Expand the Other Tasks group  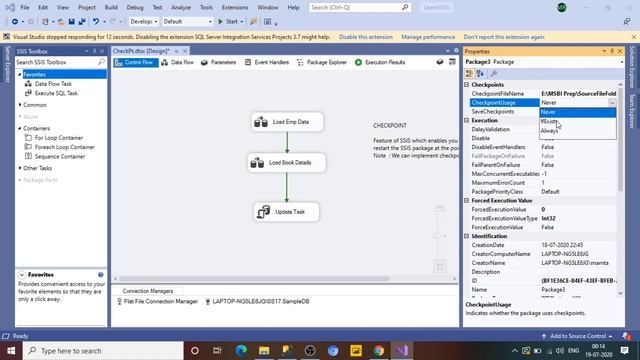pos(20,168)
